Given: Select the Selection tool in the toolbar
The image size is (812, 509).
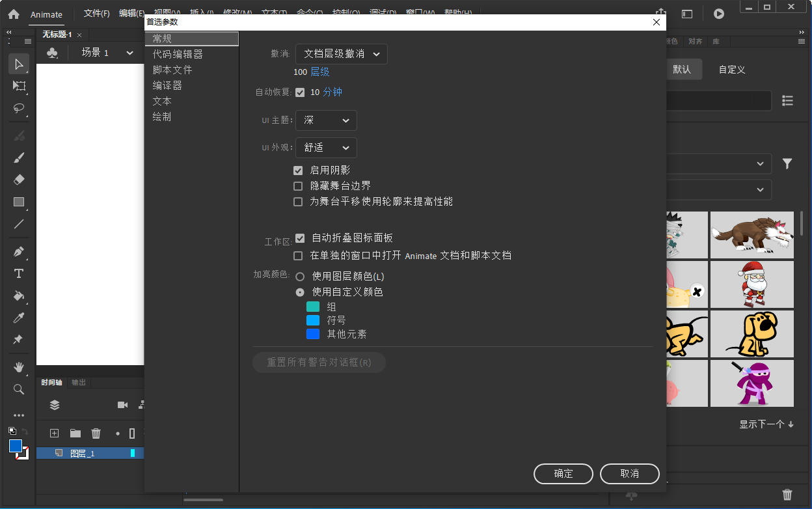Looking at the screenshot, I should (19, 63).
